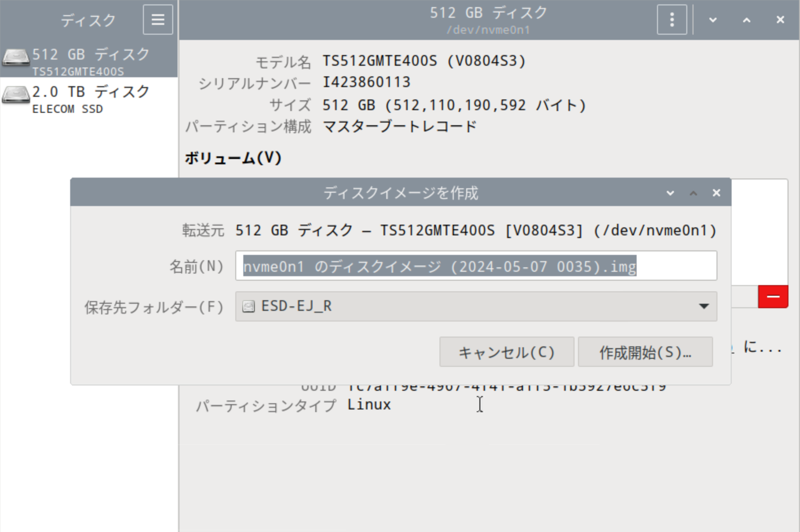Maximize the main Disks window
This screenshot has height=532, width=800.
point(747,20)
